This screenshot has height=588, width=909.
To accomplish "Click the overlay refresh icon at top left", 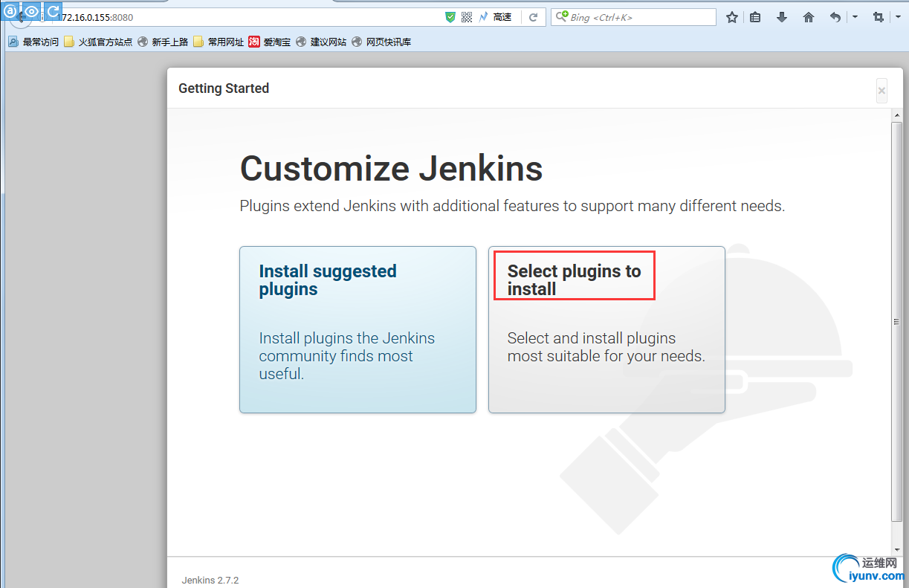I will point(53,11).
